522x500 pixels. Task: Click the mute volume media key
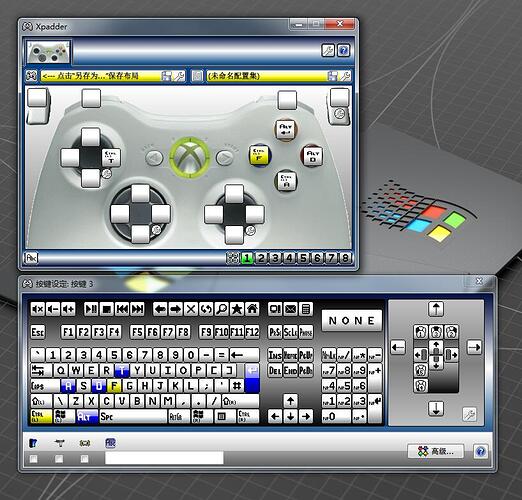pyautogui.click(x=37, y=309)
